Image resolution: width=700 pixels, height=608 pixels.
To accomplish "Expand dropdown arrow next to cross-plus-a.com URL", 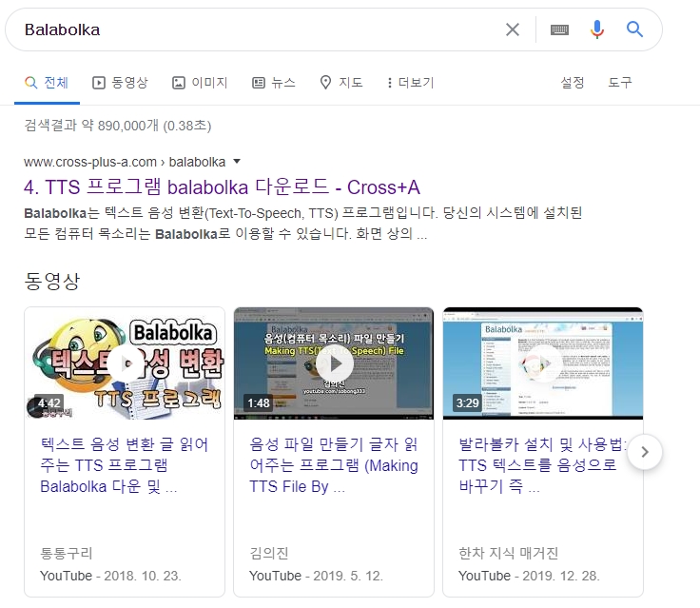I will [237, 161].
